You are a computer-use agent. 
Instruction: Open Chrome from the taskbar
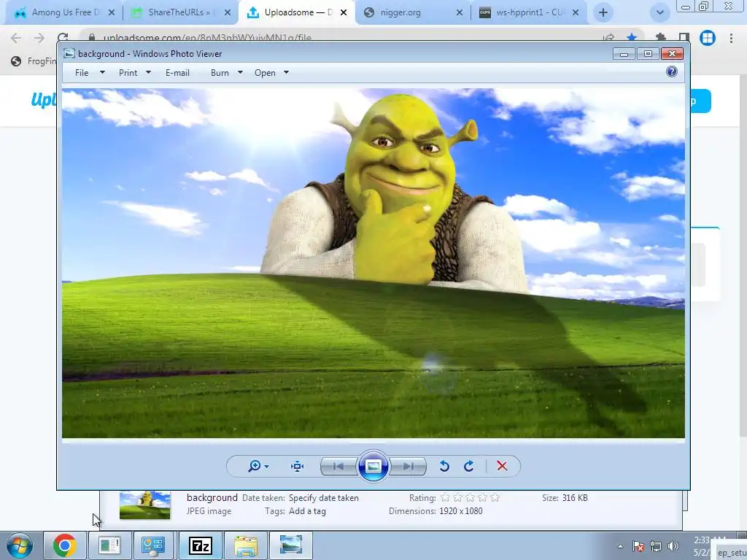tap(65, 545)
